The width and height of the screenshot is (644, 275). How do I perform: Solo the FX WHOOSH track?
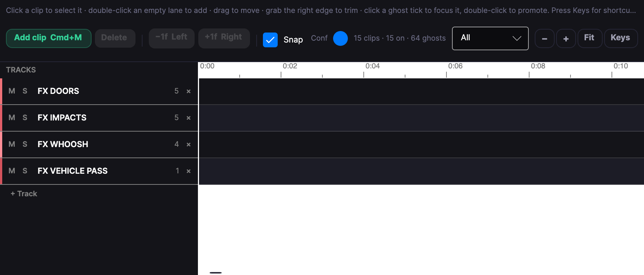tap(25, 144)
